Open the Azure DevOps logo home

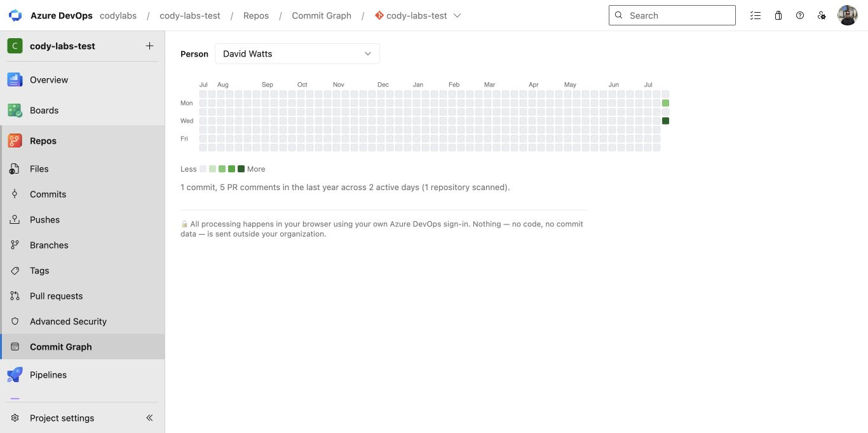15,15
